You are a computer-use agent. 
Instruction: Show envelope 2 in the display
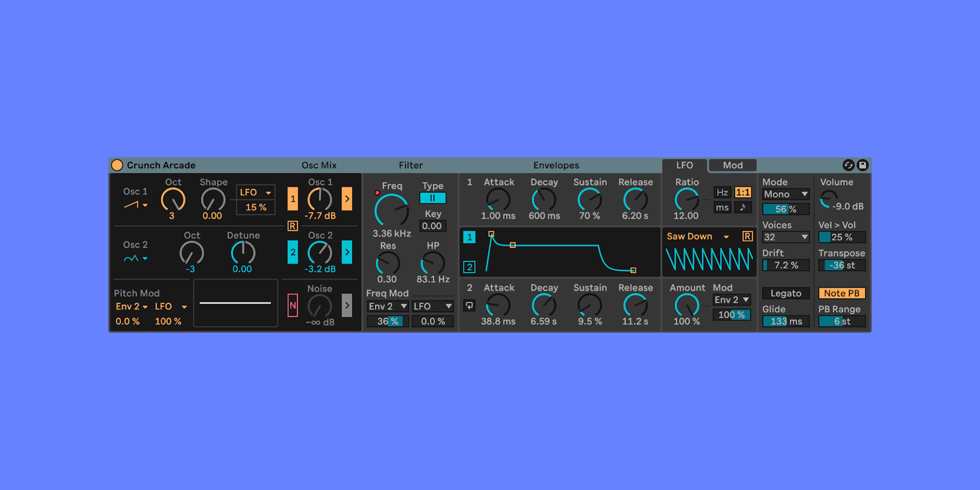click(469, 267)
